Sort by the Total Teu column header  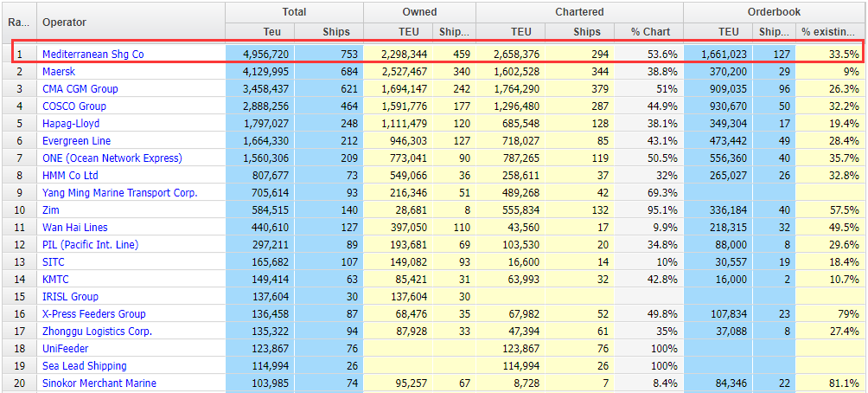point(259,31)
